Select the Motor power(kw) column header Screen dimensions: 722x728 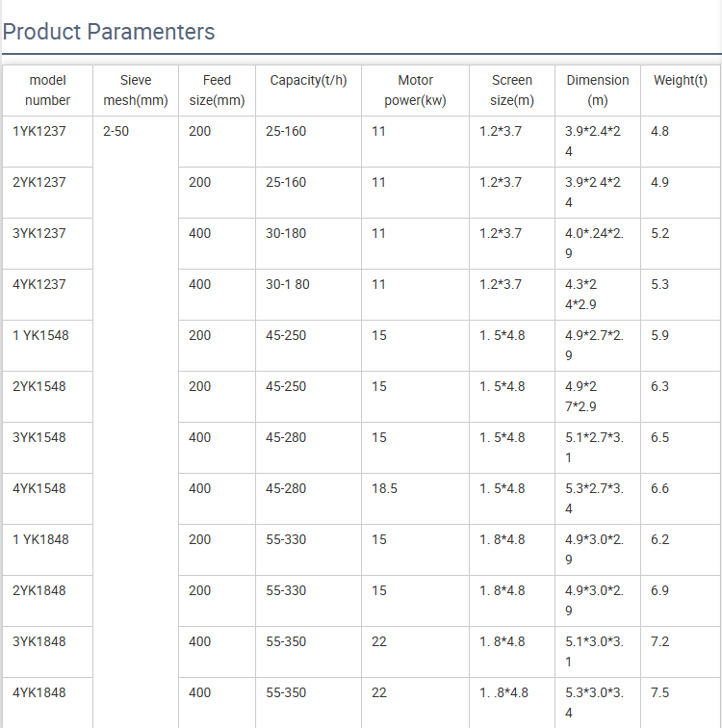pyautogui.click(x=415, y=90)
